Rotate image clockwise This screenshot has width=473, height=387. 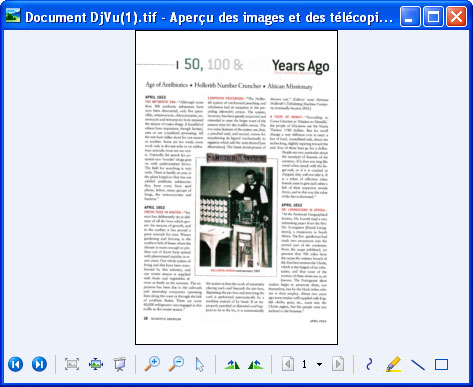pyautogui.click(x=232, y=364)
